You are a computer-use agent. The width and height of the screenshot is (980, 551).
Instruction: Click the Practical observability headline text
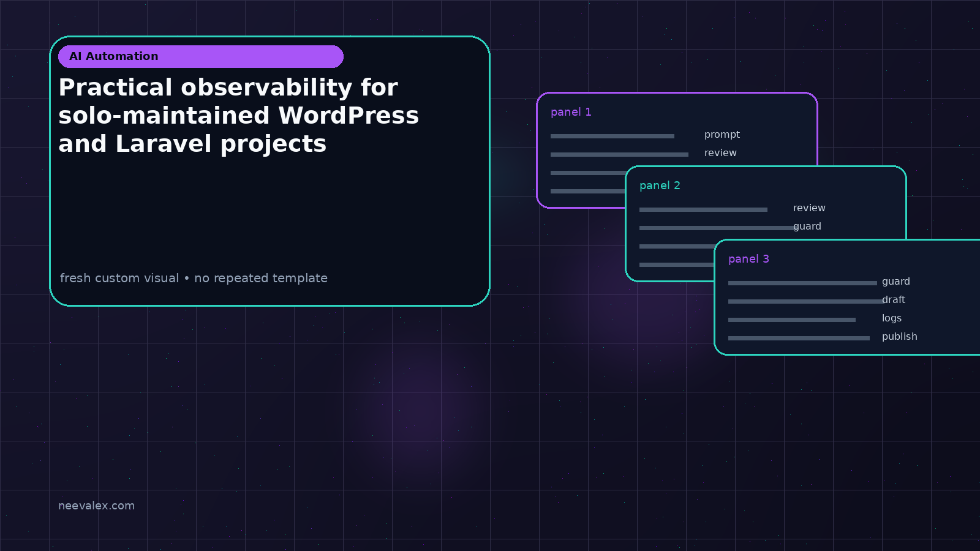pyautogui.click(x=239, y=116)
